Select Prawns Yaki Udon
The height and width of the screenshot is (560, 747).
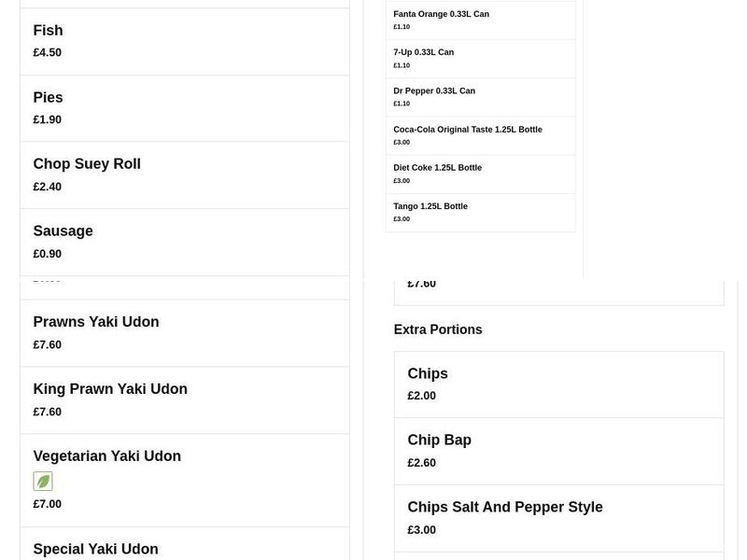point(184,332)
